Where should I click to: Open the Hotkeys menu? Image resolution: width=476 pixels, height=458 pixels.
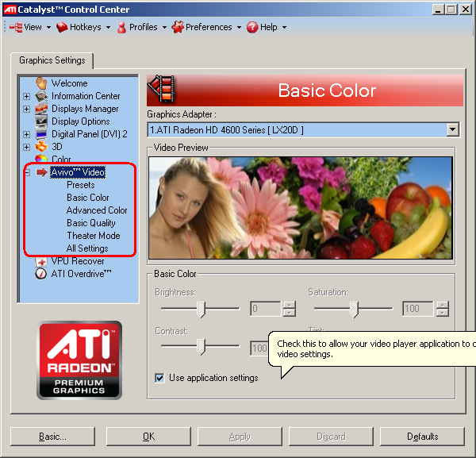pos(86,27)
